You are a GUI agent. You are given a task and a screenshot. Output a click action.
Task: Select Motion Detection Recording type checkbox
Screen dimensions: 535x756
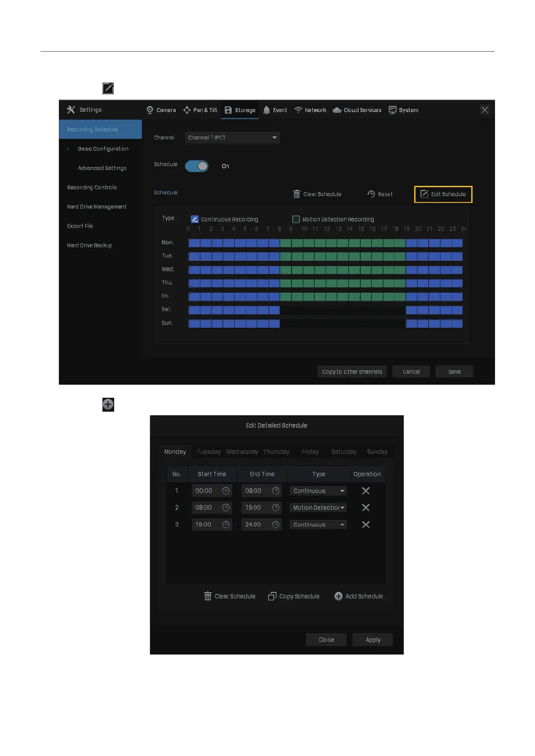point(296,219)
